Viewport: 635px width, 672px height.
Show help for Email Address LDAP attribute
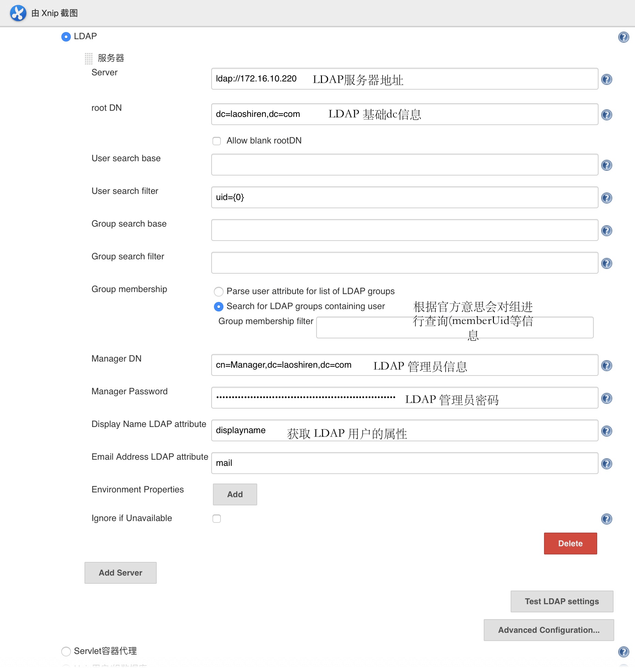tap(607, 464)
